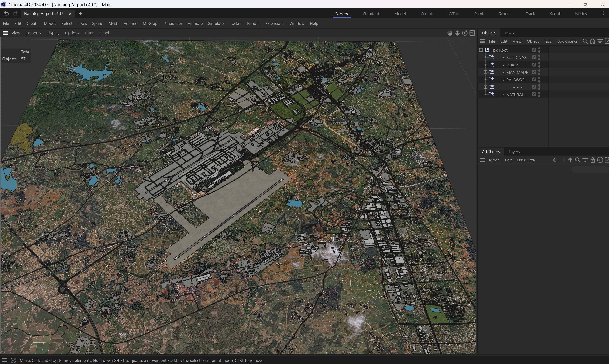The width and height of the screenshot is (609, 364).
Task: Toggle the Attributes lock element icon
Action: click(x=593, y=160)
